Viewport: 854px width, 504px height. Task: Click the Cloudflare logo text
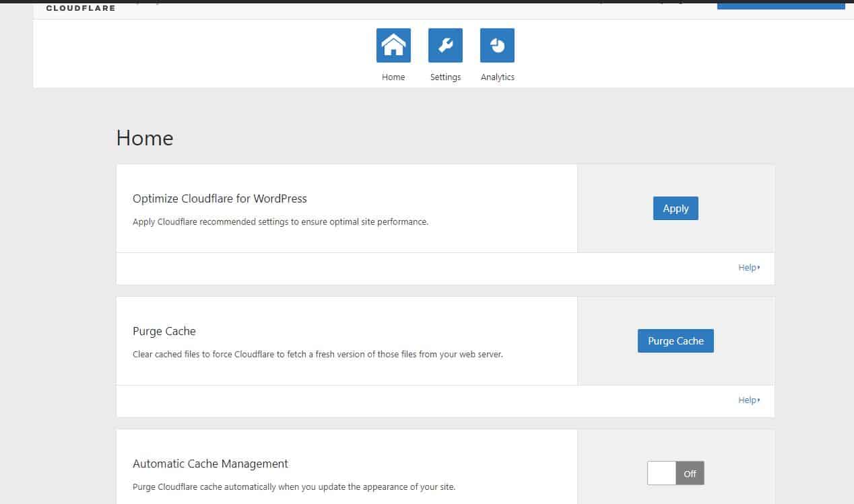(x=80, y=8)
